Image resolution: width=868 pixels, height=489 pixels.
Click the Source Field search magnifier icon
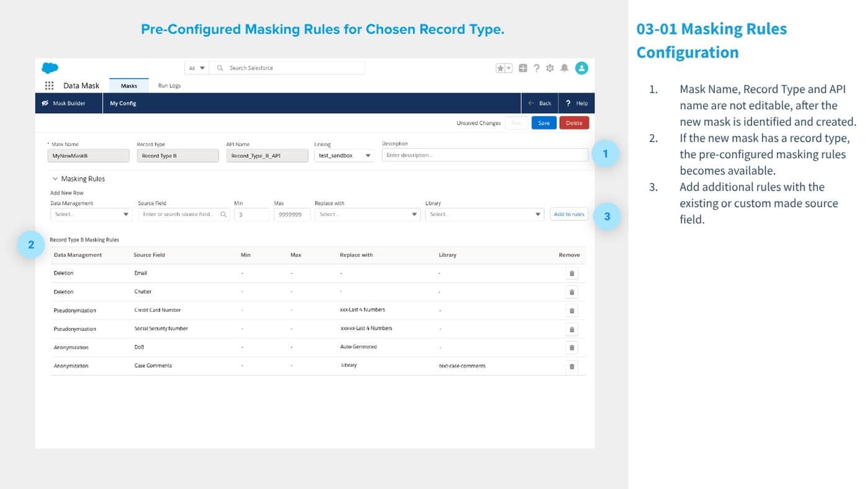(x=224, y=214)
